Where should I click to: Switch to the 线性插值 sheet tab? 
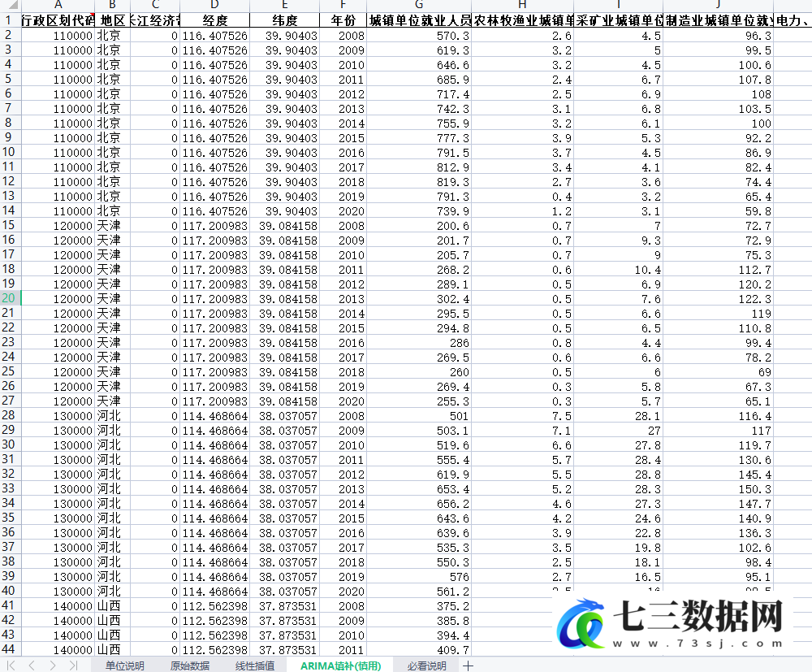(x=255, y=665)
